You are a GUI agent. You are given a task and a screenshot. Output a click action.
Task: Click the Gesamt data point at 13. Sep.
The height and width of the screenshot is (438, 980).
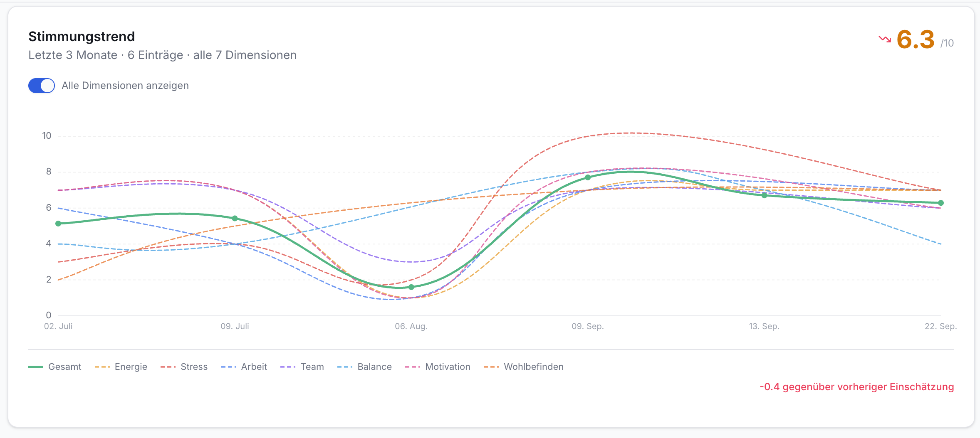[x=765, y=195]
